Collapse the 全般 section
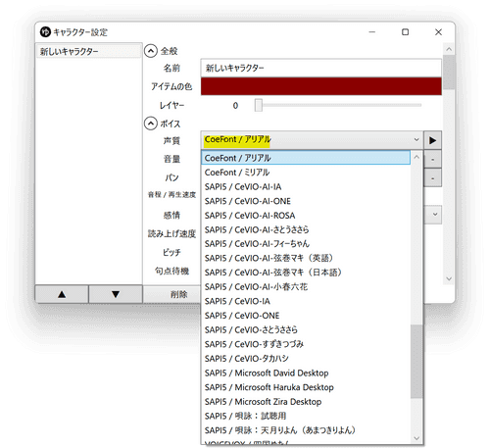The image size is (490, 448). [151, 51]
